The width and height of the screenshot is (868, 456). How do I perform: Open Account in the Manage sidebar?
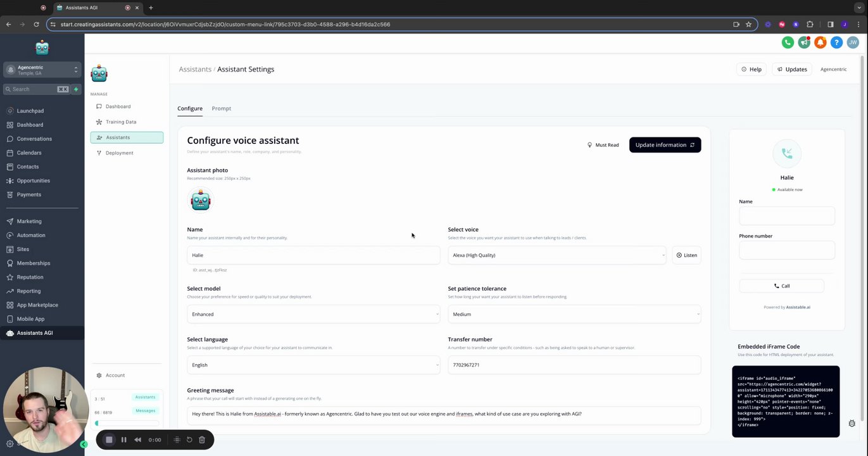pyautogui.click(x=115, y=375)
